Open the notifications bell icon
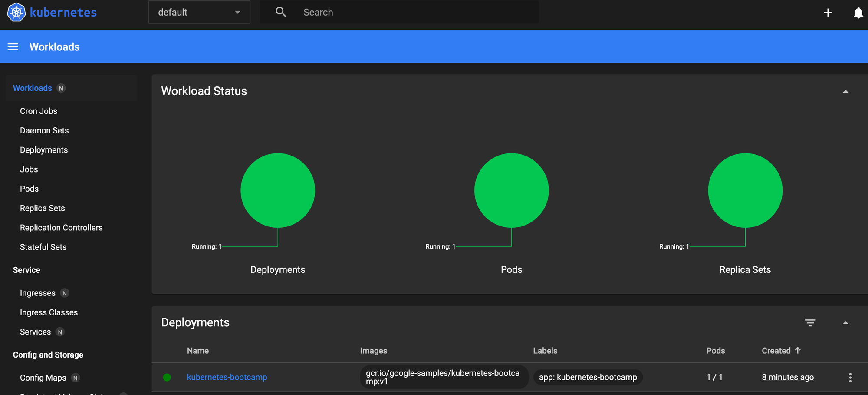The width and height of the screenshot is (868, 395). pyautogui.click(x=858, y=13)
